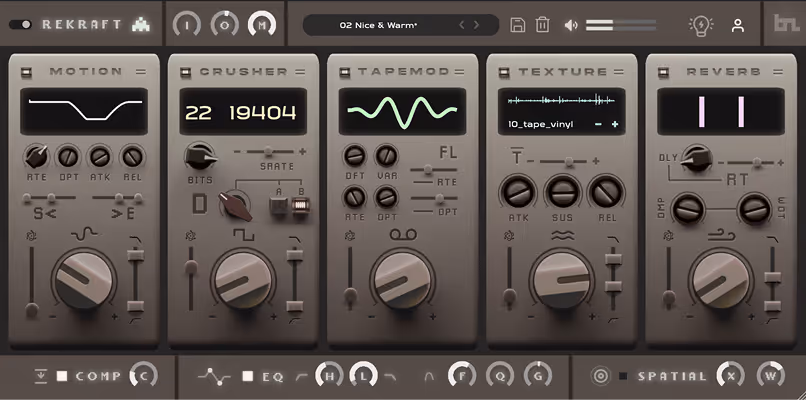
Task: Click the Texture REL knob
Action: (x=607, y=192)
